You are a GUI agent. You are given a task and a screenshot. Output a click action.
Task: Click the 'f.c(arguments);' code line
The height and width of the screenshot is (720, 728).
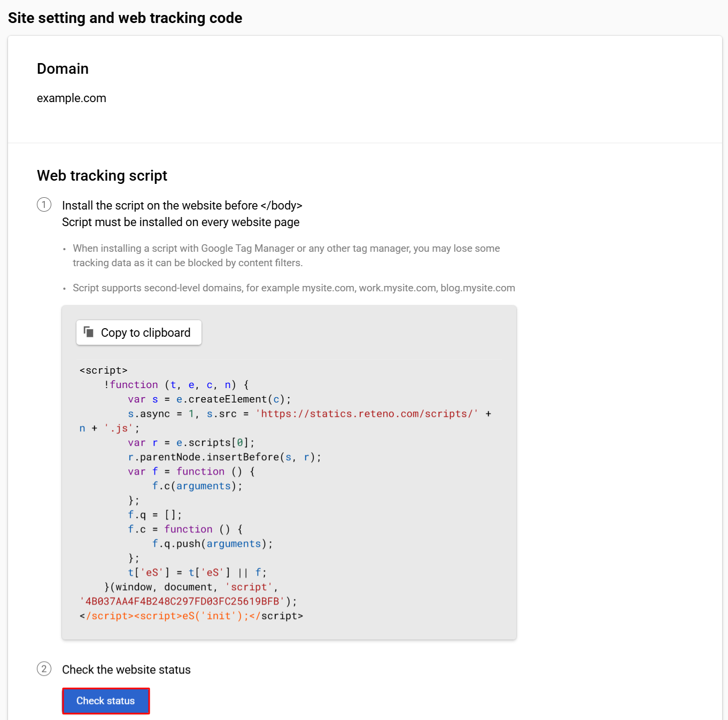[197, 486]
